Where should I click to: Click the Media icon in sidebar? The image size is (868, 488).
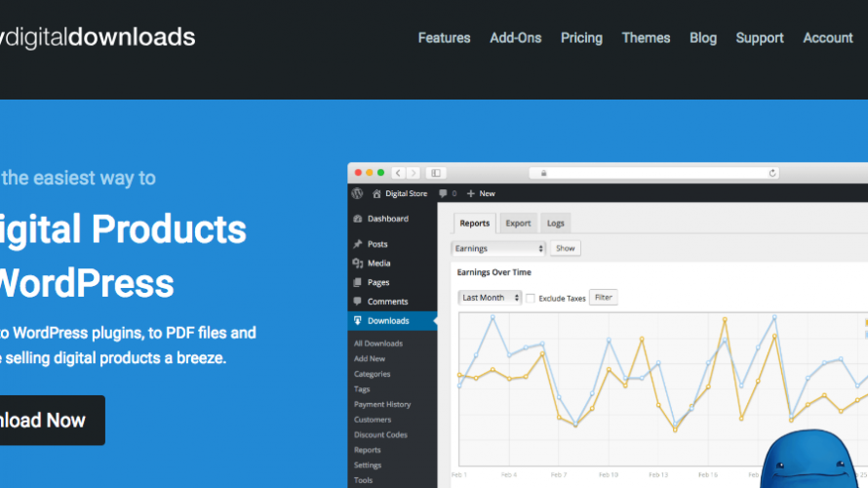(358, 264)
